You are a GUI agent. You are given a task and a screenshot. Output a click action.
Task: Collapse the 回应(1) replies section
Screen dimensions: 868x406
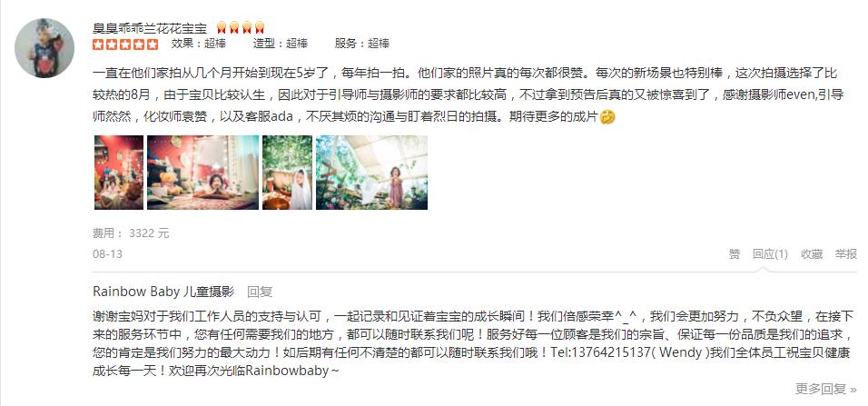click(x=769, y=254)
